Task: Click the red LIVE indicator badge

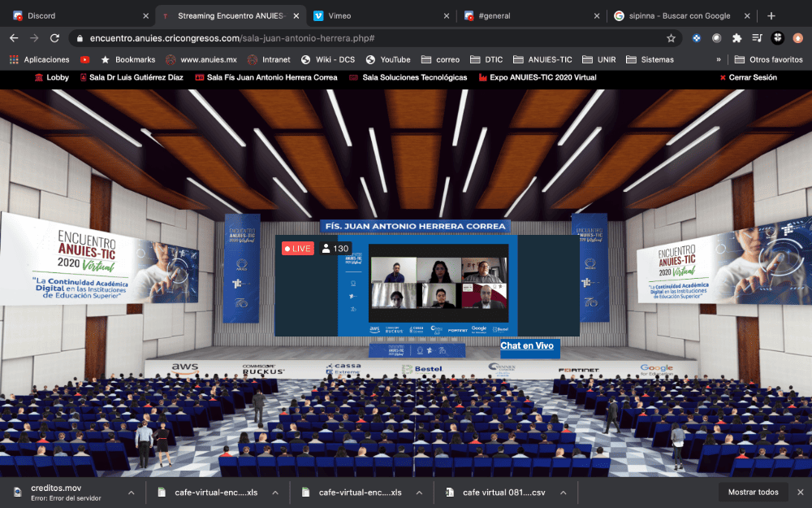Action: click(297, 248)
